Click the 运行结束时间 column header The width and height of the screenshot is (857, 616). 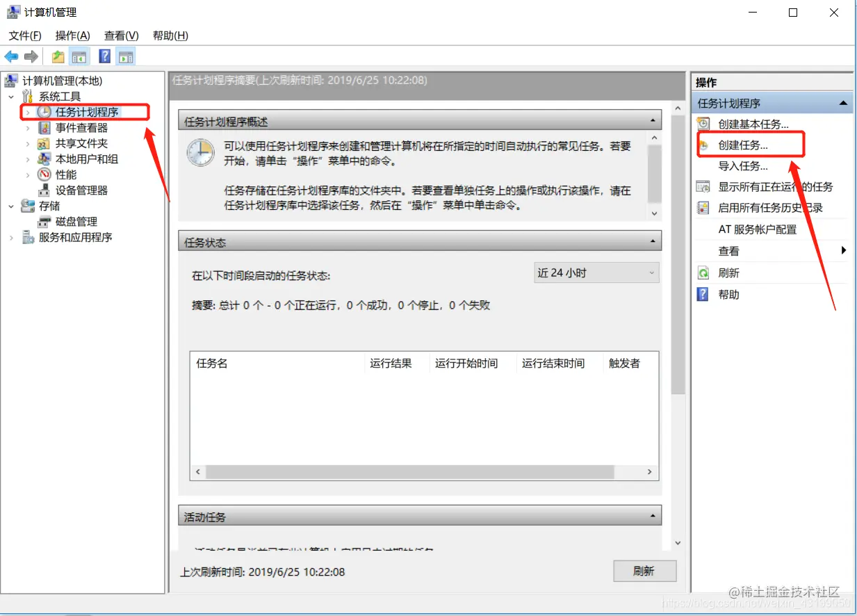[560, 363]
